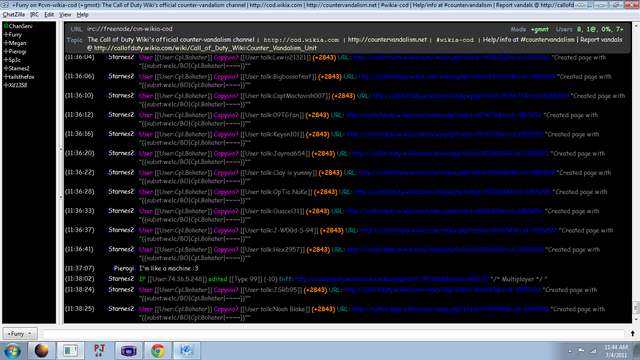The width and height of the screenshot is (640, 360).
Task: Open the View menu
Action: (x=65, y=15)
